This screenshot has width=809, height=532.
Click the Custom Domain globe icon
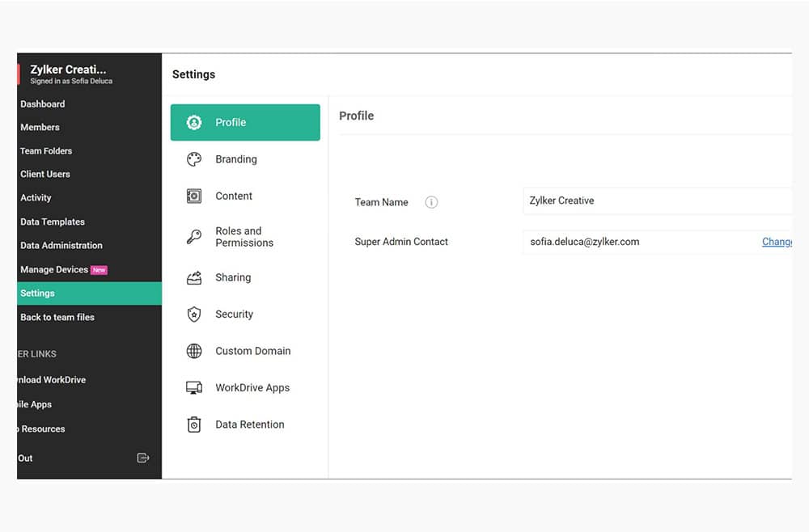[x=194, y=351]
